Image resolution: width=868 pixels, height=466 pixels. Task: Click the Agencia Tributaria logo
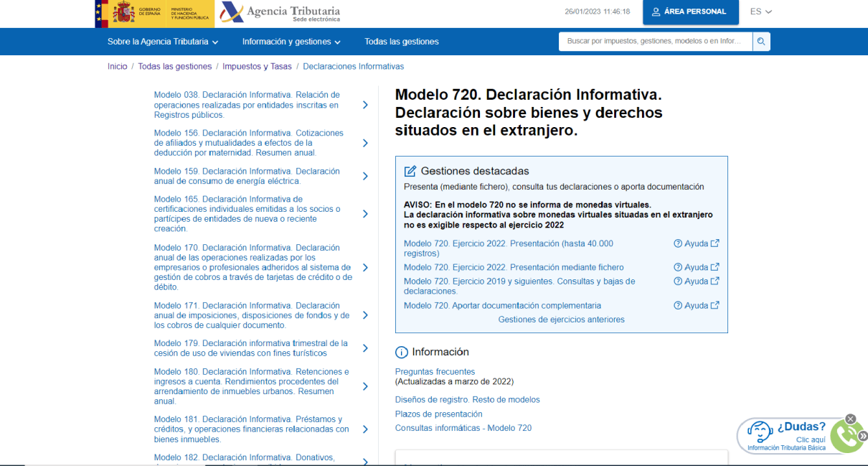[280, 13]
